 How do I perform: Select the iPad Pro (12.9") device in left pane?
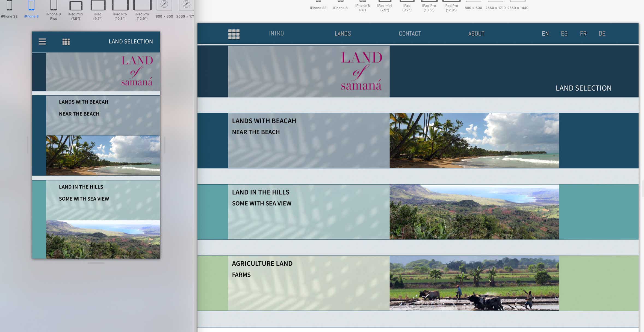click(x=142, y=10)
